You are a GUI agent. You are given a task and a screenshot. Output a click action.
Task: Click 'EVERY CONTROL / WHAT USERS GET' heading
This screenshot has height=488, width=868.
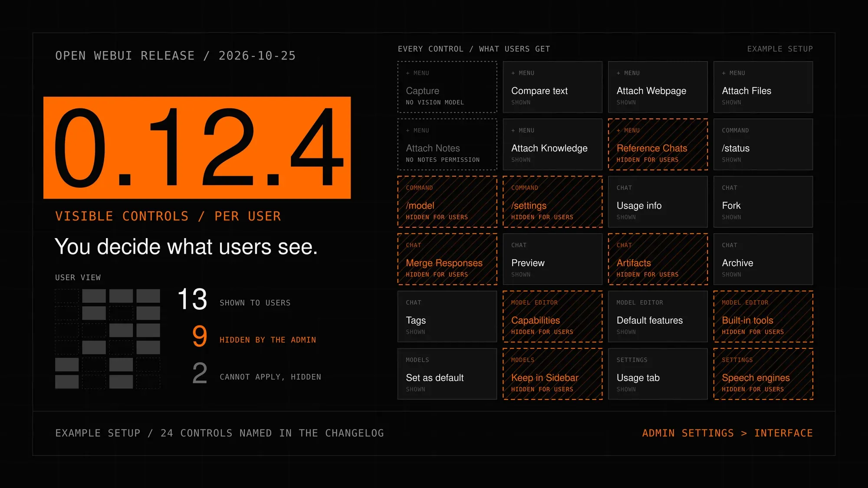[474, 49]
